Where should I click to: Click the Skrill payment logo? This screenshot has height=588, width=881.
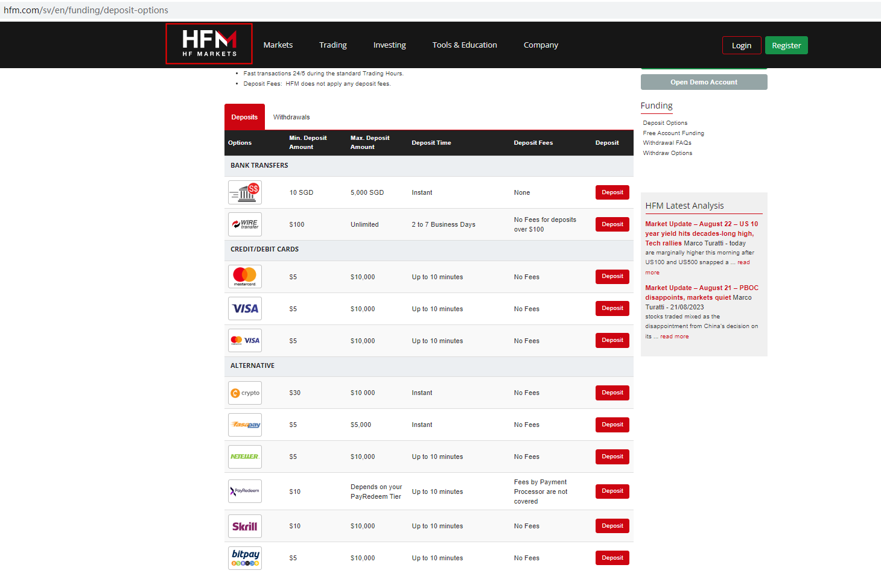[x=245, y=526]
